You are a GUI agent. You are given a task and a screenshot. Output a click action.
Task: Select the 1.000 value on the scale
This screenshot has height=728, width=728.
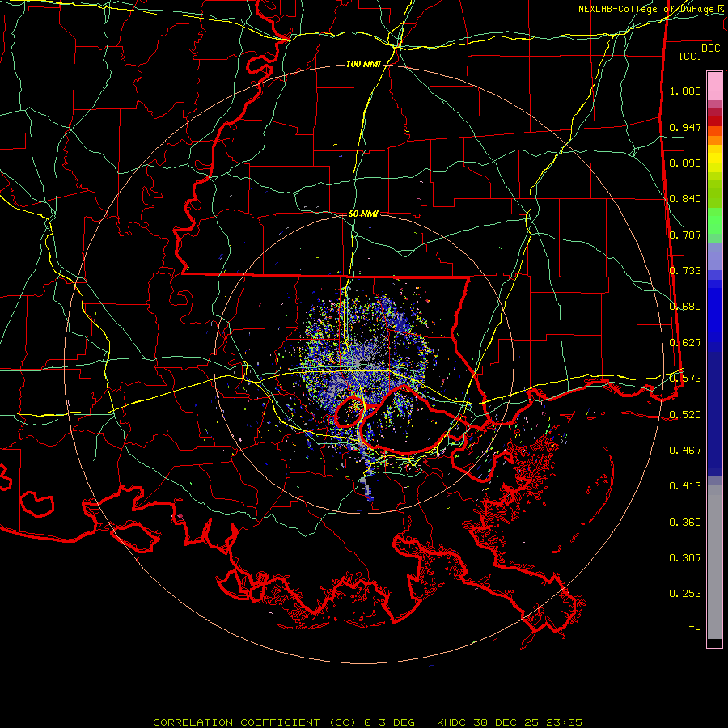point(685,91)
